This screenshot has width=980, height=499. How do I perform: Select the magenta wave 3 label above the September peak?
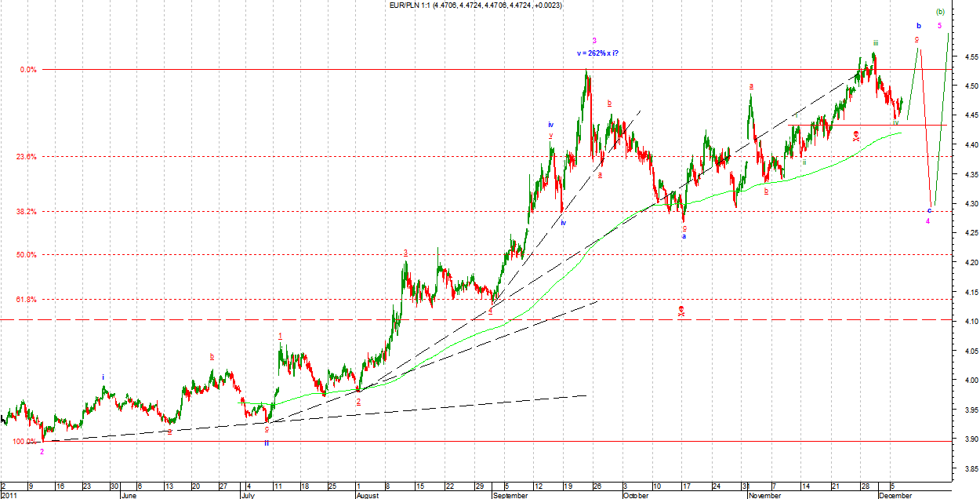tap(594, 41)
